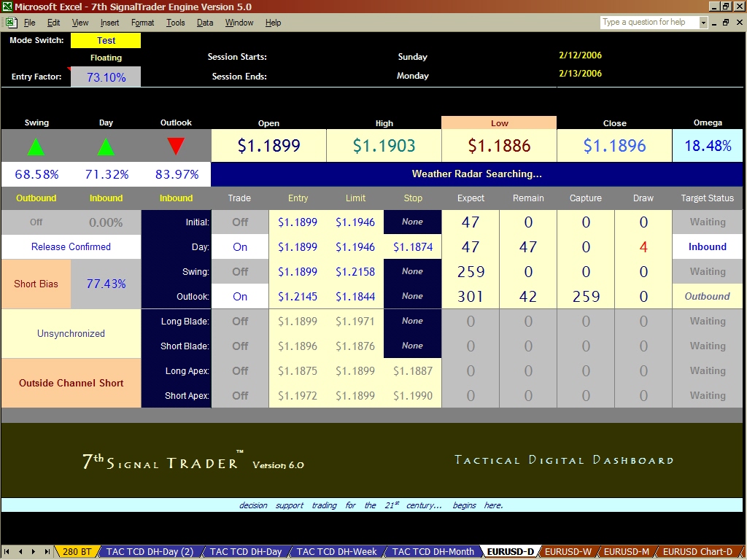Toggle the Swing trade Off cell
This screenshot has height=560, width=747.
click(240, 271)
